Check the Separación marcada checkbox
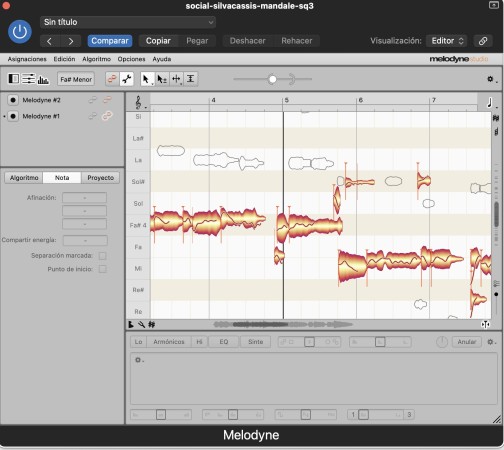 [x=103, y=256]
